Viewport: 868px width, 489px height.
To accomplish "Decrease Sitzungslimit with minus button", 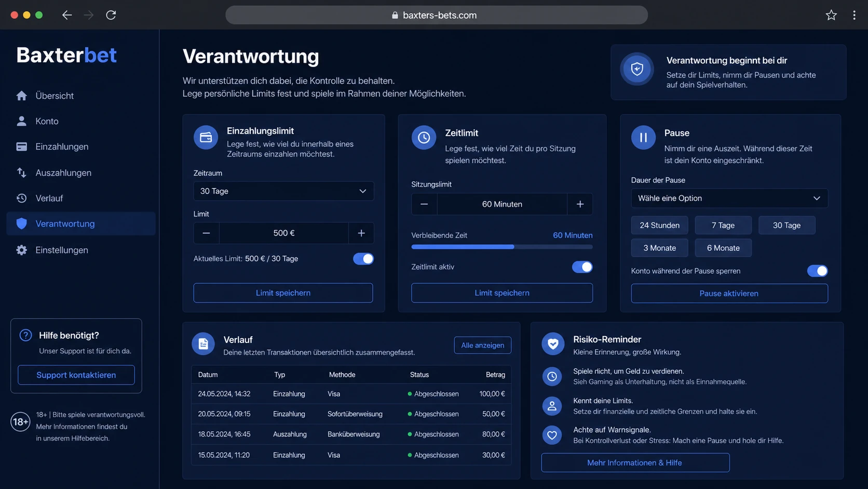I will click(x=424, y=204).
